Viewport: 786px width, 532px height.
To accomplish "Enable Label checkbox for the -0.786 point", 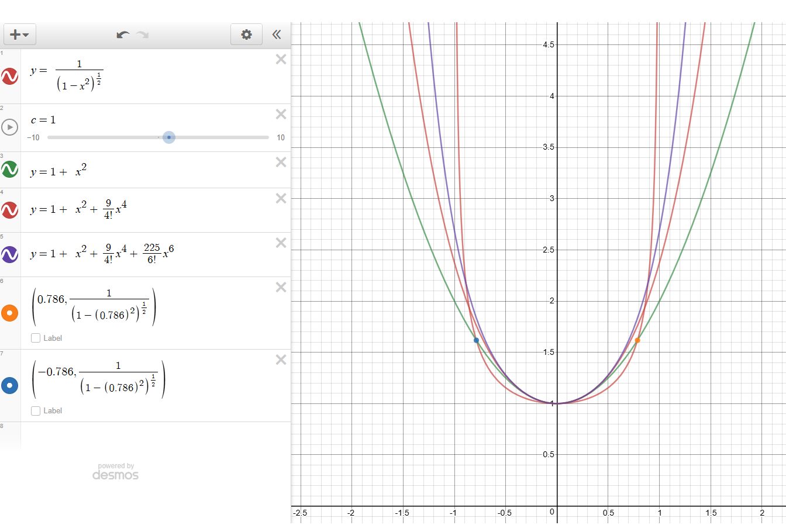I will click(36, 410).
